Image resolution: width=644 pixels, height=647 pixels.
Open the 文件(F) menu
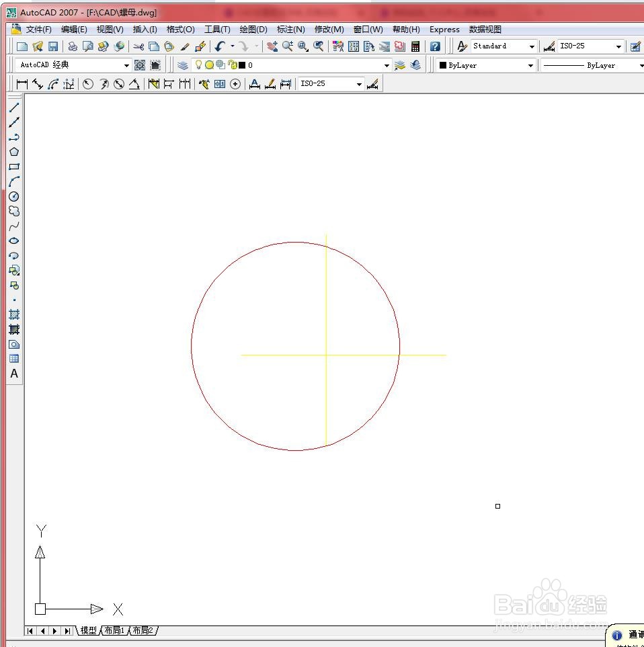38,30
